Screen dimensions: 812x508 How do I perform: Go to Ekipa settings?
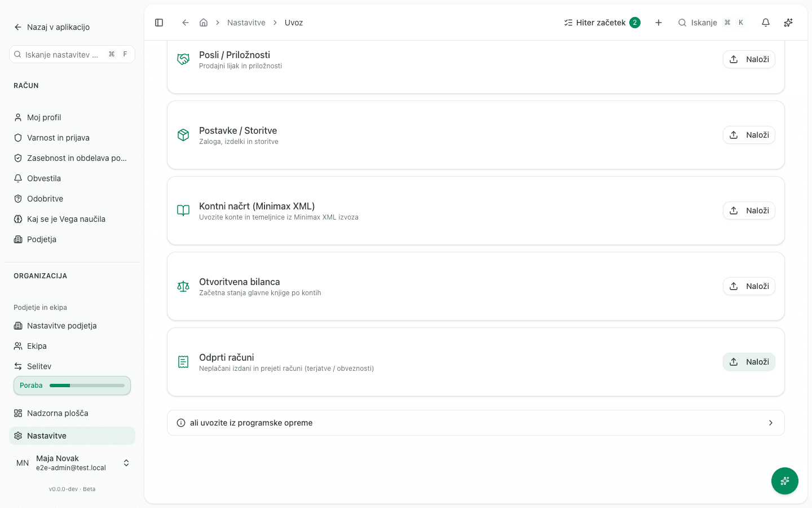click(x=72, y=346)
